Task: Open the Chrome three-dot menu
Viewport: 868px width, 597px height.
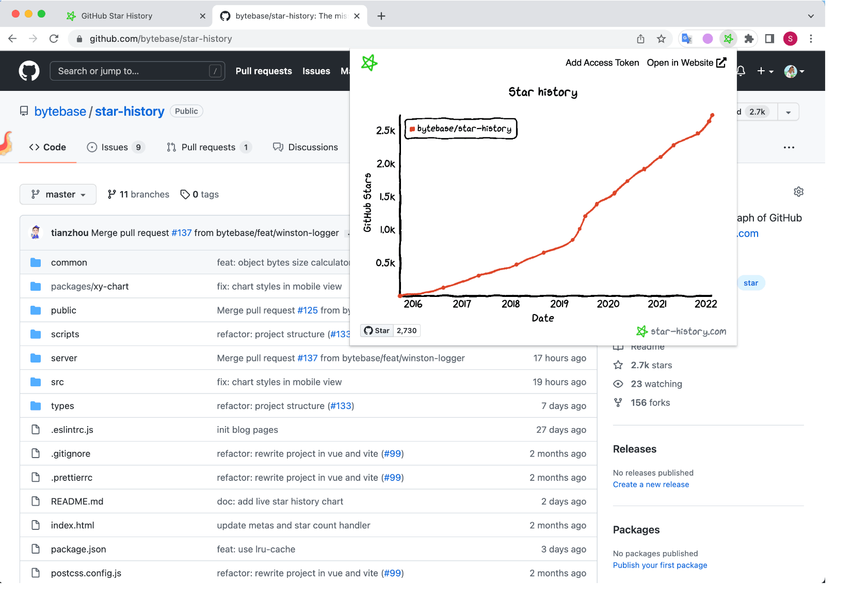Action: click(811, 39)
